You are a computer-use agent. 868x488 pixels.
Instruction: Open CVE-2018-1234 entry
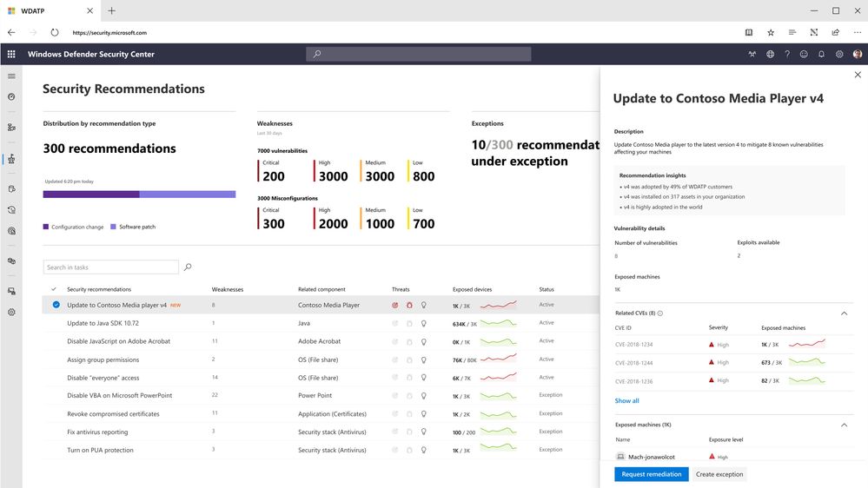click(x=633, y=345)
